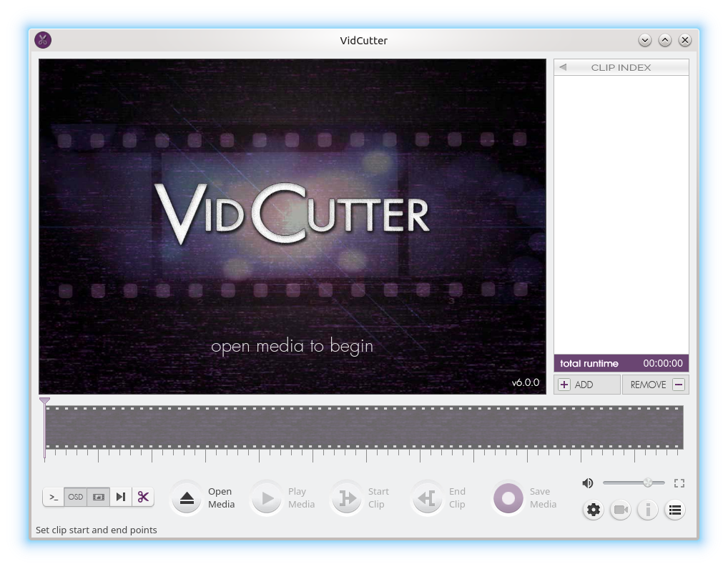
Task: Toggle the timeline thumbnails button
Action: pyautogui.click(x=99, y=497)
